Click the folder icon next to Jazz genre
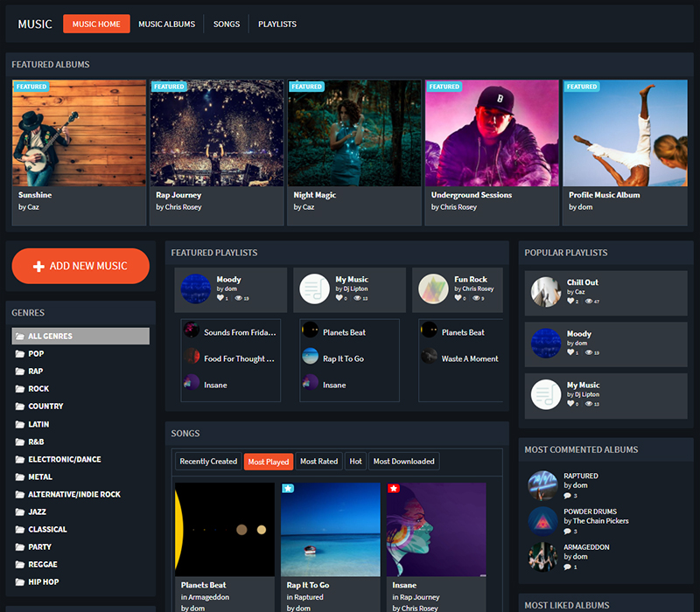Viewport: 700px width, 612px height. [x=20, y=511]
